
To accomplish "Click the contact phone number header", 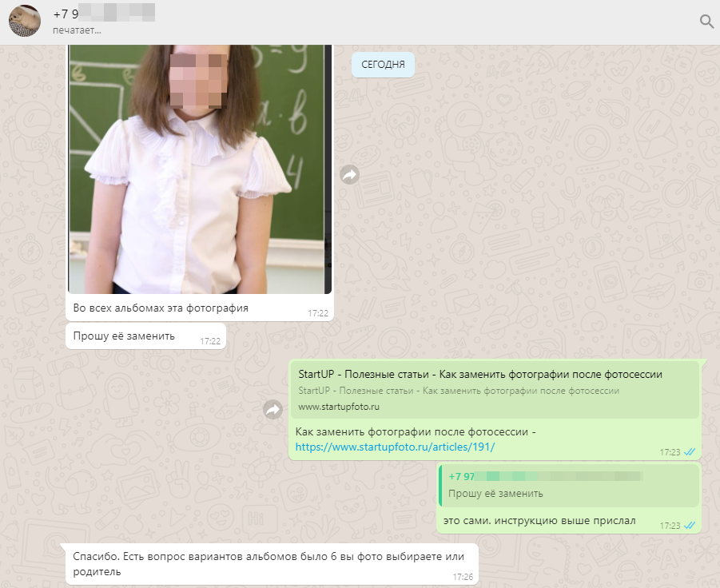I will point(104,14).
